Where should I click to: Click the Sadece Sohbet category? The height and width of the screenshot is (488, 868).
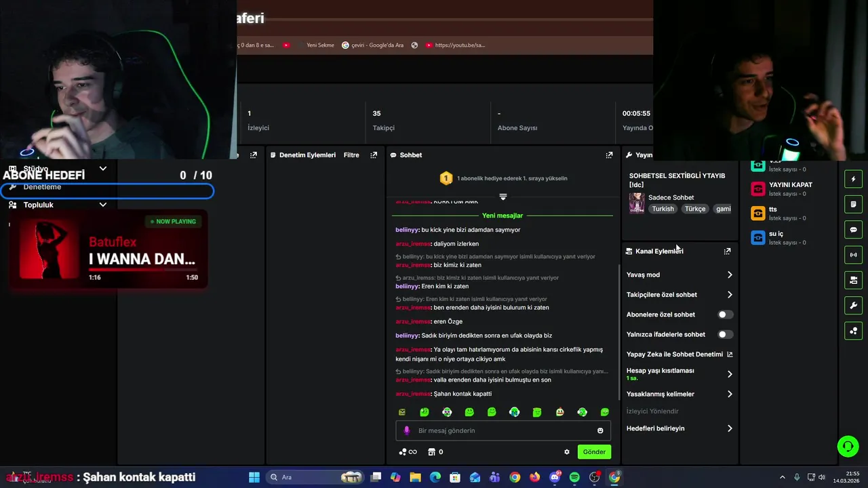tap(671, 197)
